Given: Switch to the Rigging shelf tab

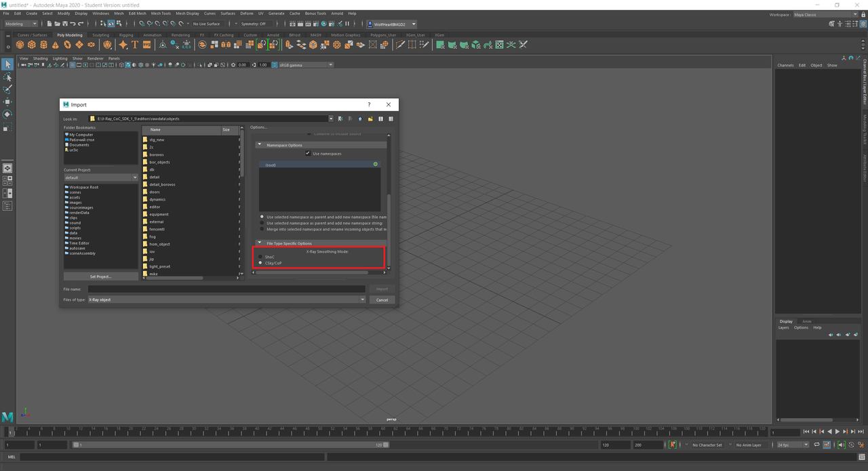Looking at the screenshot, I should [126, 35].
